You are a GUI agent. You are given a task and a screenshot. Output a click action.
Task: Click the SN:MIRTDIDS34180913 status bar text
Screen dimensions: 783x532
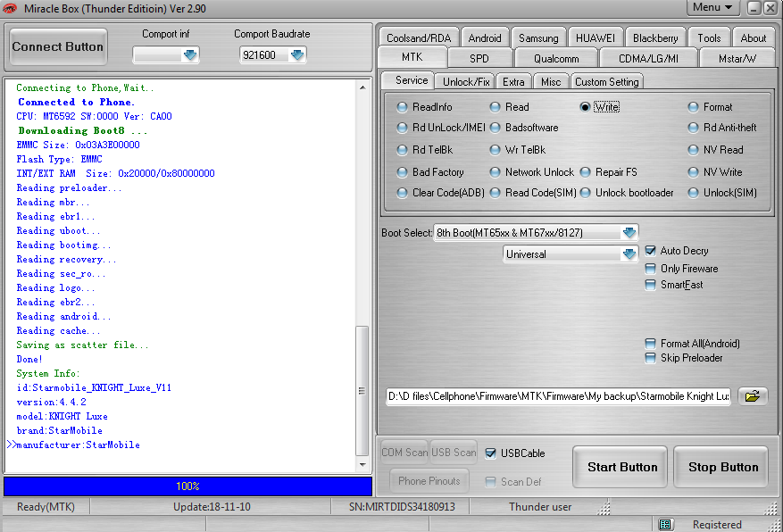tap(402, 507)
